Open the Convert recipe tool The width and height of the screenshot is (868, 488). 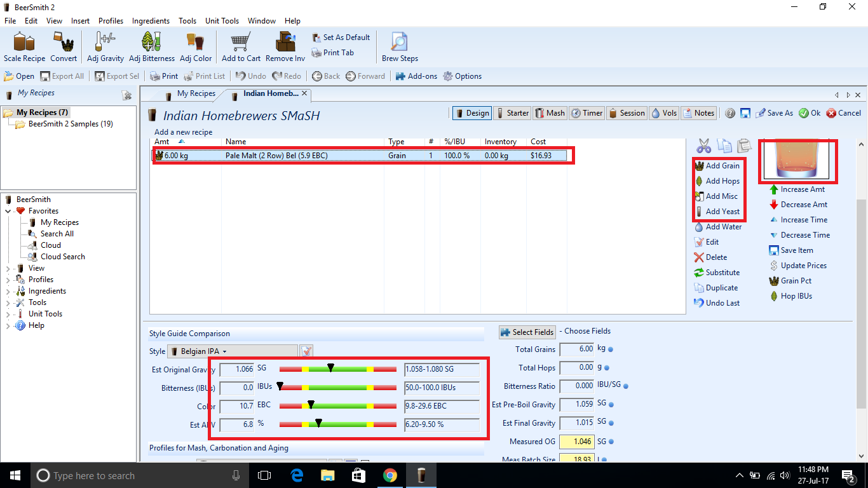pos(64,48)
